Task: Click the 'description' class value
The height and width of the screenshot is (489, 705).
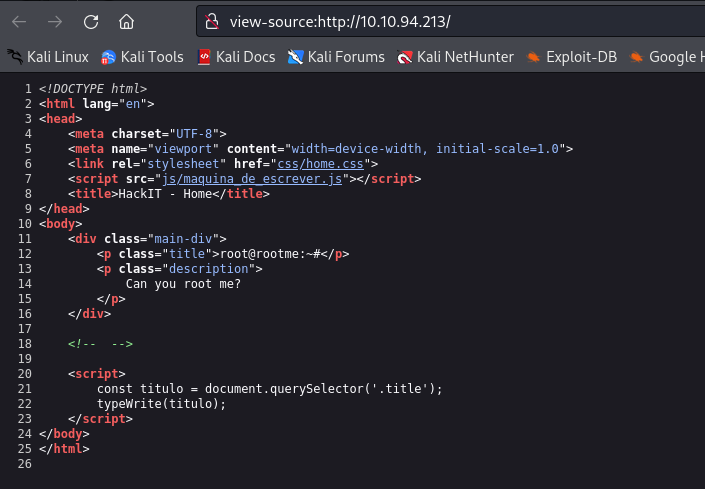Action: click(209, 269)
